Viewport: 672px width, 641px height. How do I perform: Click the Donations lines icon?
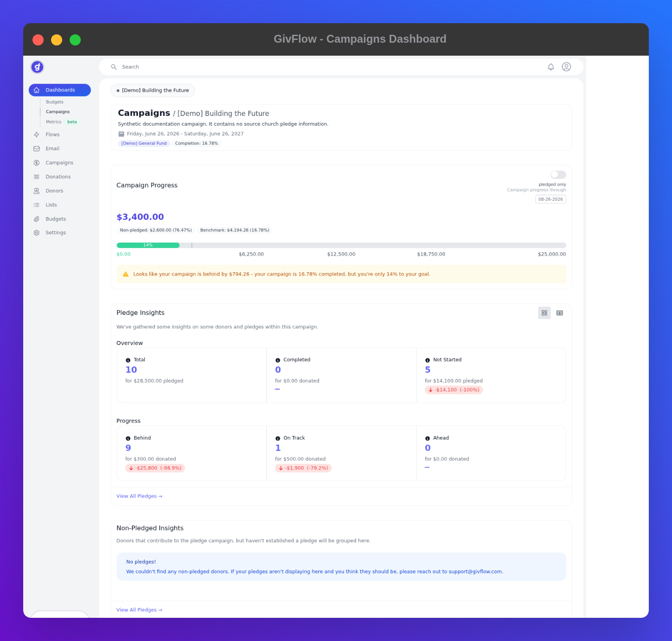pos(37,177)
